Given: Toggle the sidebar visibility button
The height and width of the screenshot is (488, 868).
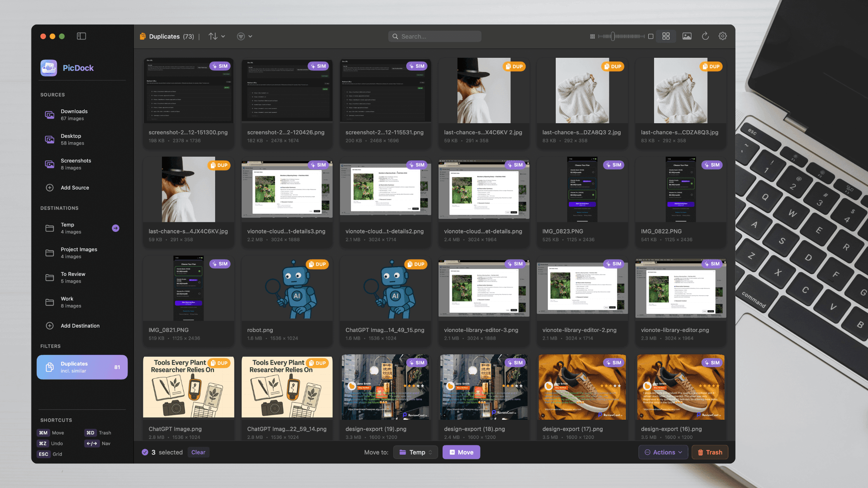Looking at the screenshot, I should pos(81,36).
